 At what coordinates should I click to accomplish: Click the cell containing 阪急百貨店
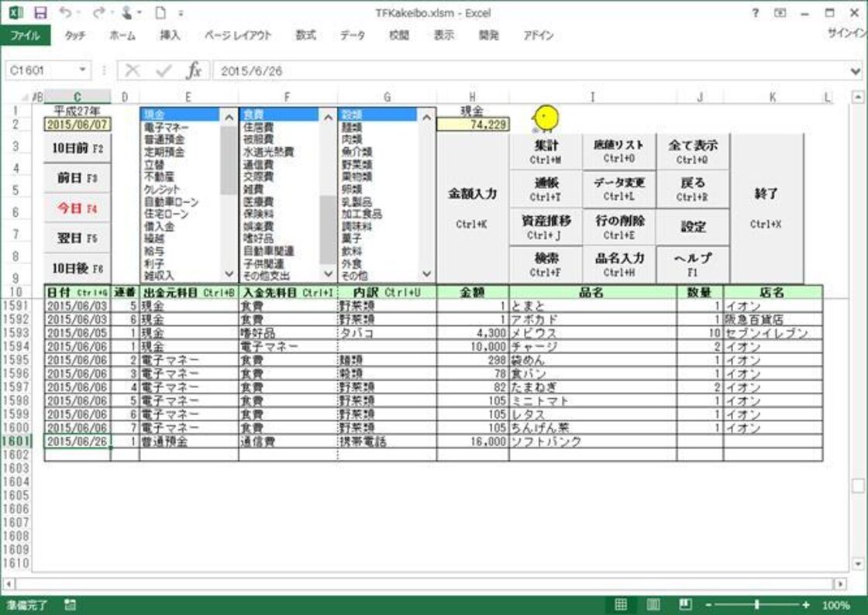(x=773, y=319)
